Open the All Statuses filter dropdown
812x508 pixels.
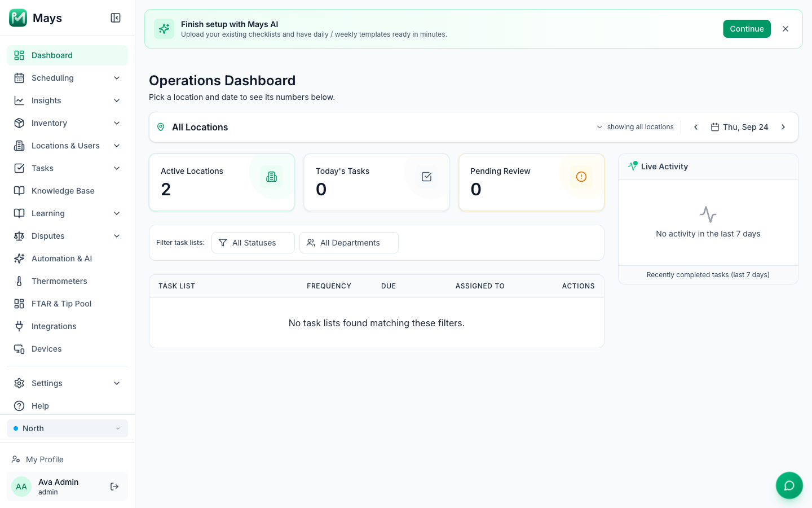coord(253,243)
